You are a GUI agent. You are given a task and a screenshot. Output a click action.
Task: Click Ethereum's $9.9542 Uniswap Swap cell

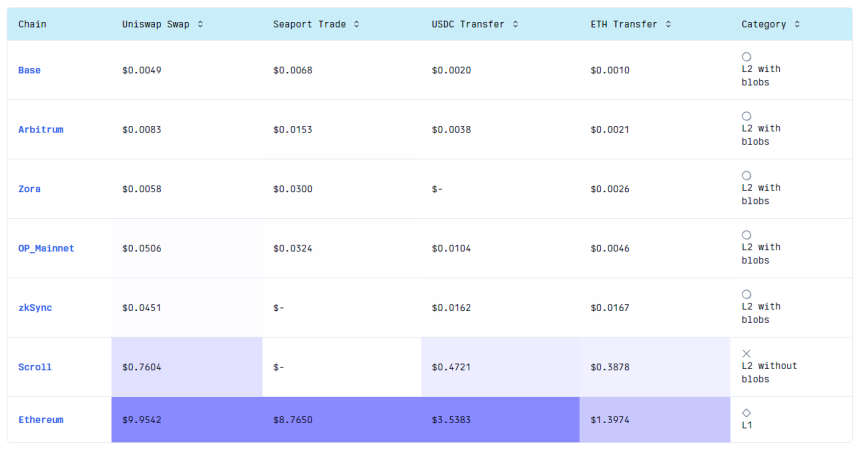[142, 420]
